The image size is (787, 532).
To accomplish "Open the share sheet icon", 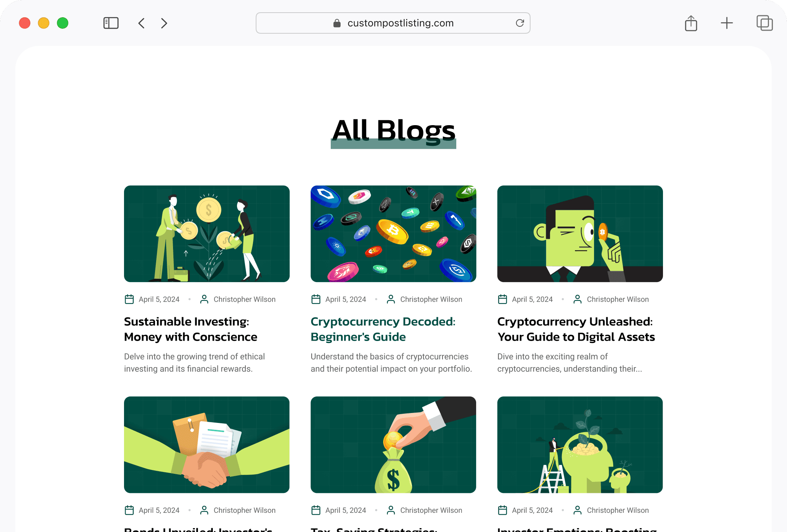I will point(691,23).
